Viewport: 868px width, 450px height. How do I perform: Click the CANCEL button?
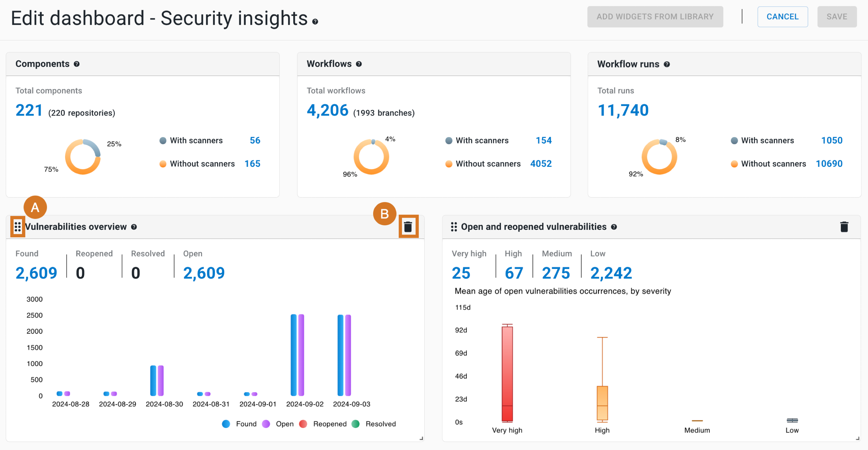[x=782, y=17]
